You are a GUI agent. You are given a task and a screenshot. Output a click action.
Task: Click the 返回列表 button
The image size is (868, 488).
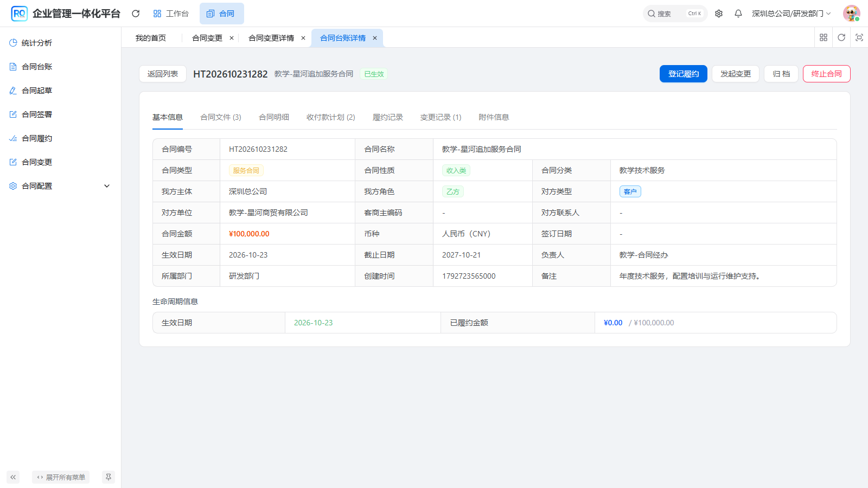coord(163,74)
